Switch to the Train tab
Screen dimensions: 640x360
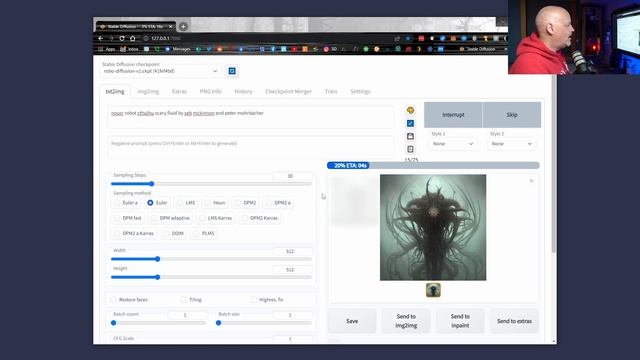pyautogui.click(x=331, y=91)
